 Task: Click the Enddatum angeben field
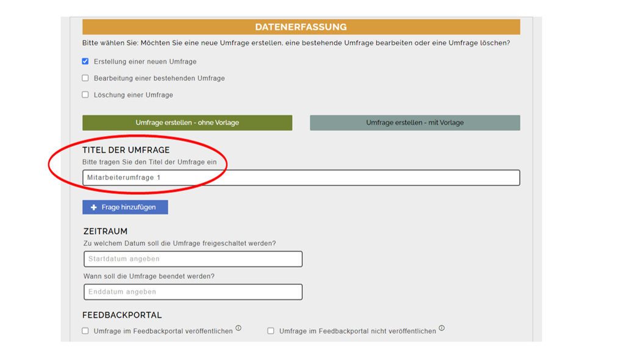192,291
